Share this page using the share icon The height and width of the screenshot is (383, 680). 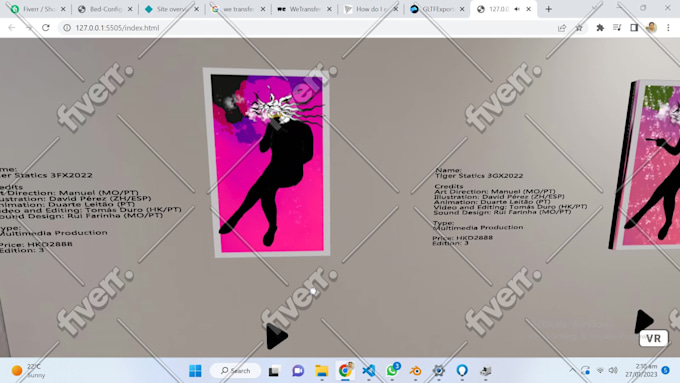tap(562, 28)
